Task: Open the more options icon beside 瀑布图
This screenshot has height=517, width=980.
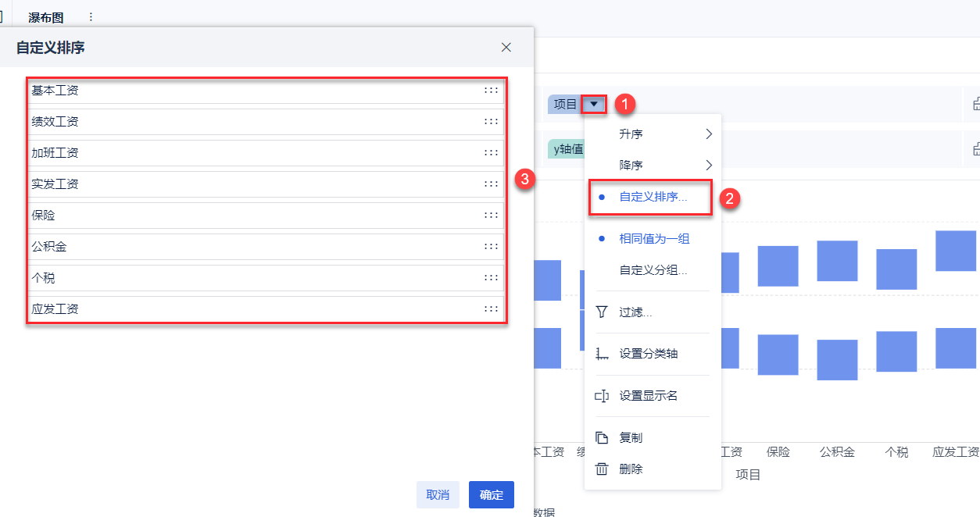Action: (x=91, y=17)
